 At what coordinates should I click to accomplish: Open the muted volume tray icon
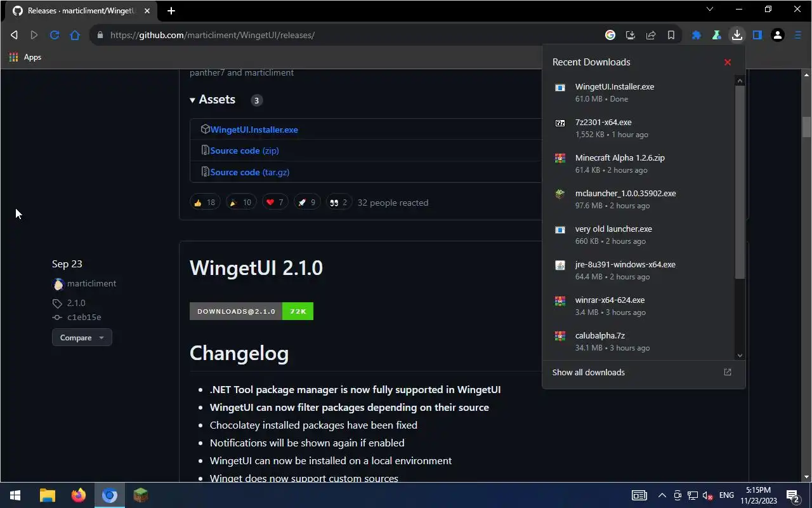tap(707, 495)
